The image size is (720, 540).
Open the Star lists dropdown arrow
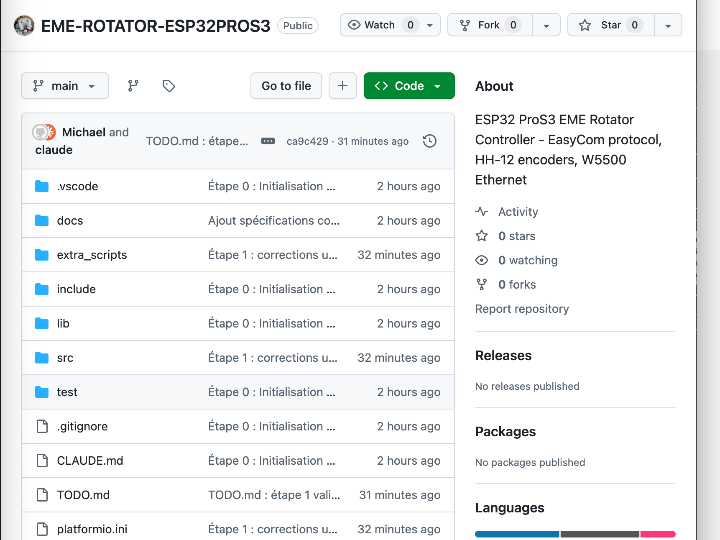668,25
